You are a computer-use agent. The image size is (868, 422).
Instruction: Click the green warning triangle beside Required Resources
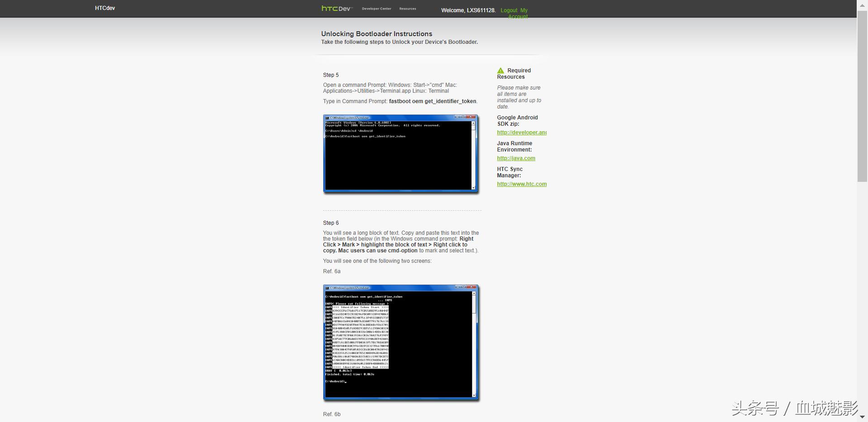[x=501, y=71]
